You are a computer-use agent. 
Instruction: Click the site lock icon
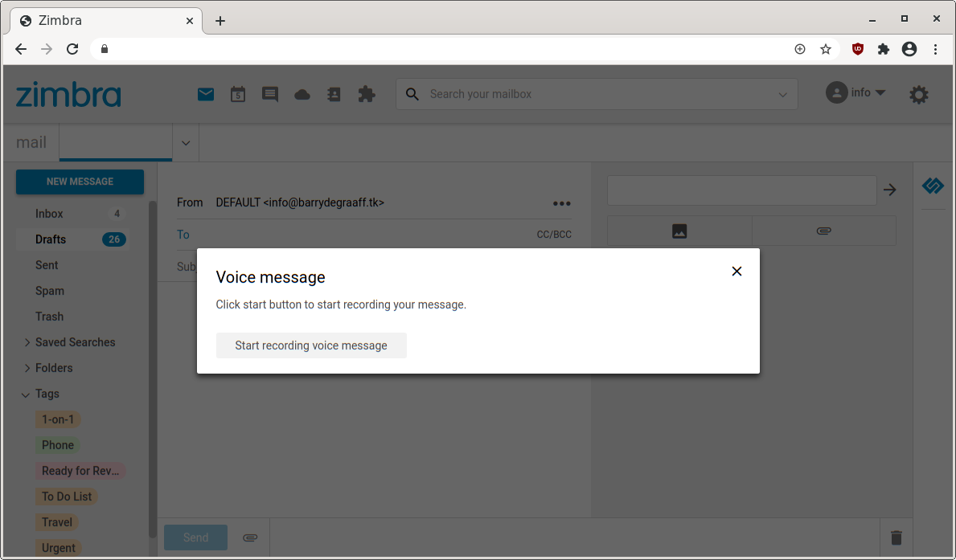click(x=105, y=49)
